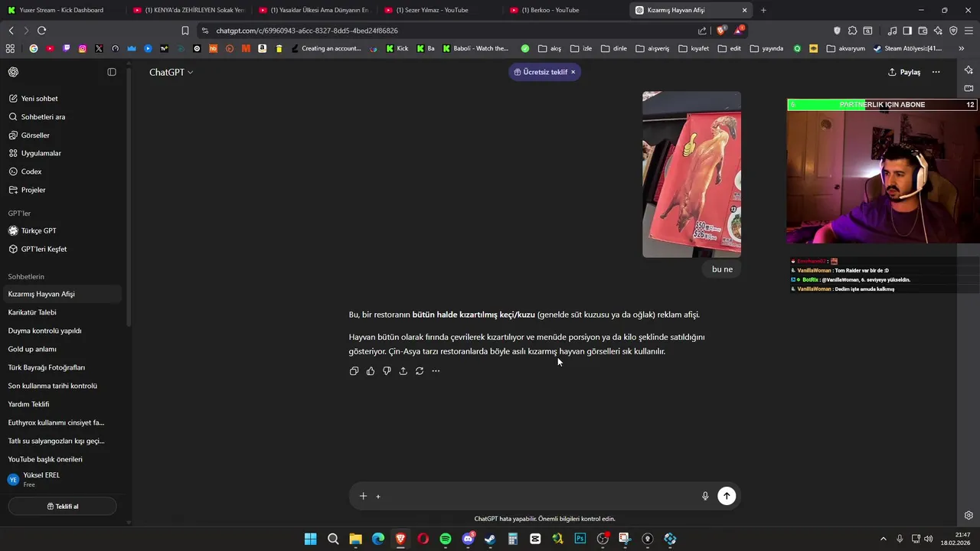Open the Kick bookmark
The image size is (980, 551).
click(x=397, y=48)
